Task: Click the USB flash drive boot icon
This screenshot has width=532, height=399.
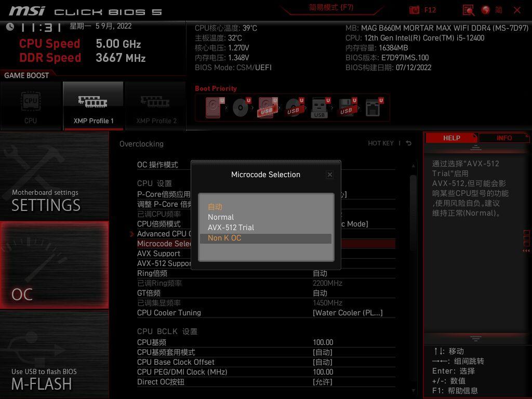Action: tap(319, 107)
